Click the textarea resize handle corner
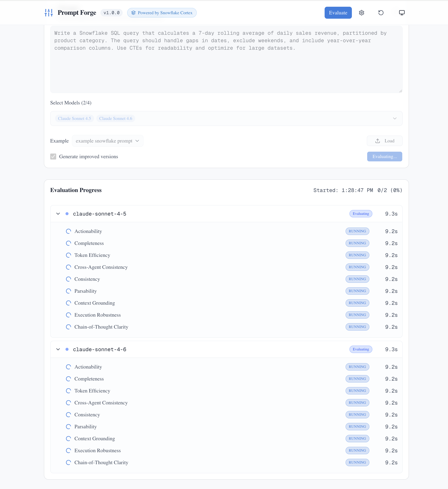 (400, 91)
